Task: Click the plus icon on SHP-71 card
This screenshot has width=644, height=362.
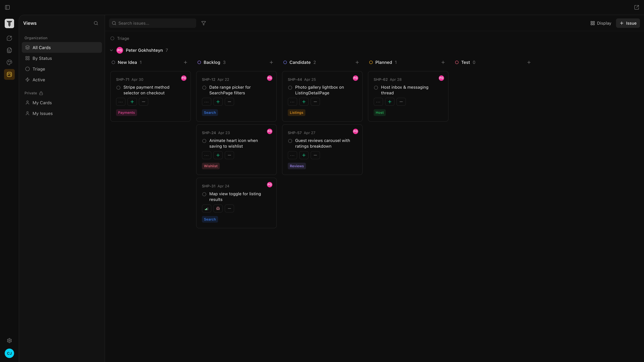Action: point(132,102)
